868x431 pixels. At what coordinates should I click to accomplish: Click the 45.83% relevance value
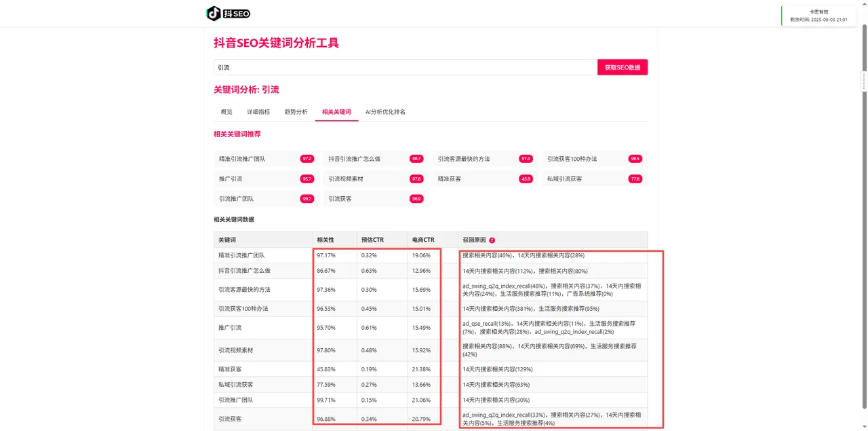pyautogui.click(x=326, y=369)
